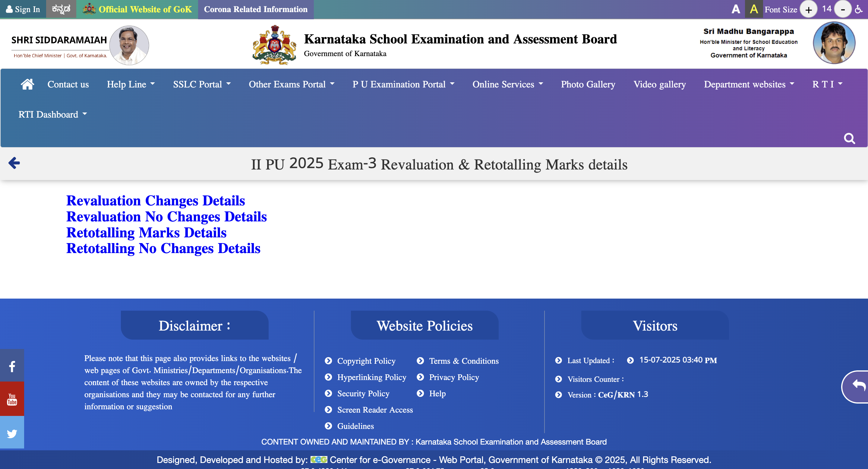Open the accessibility wheelchair icon

tap(859, 9)
